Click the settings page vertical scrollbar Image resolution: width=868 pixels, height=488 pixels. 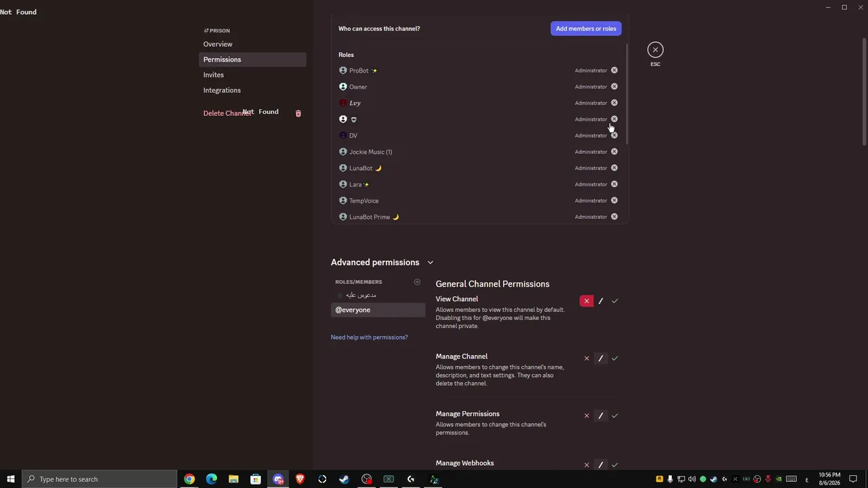coord(864,91)
